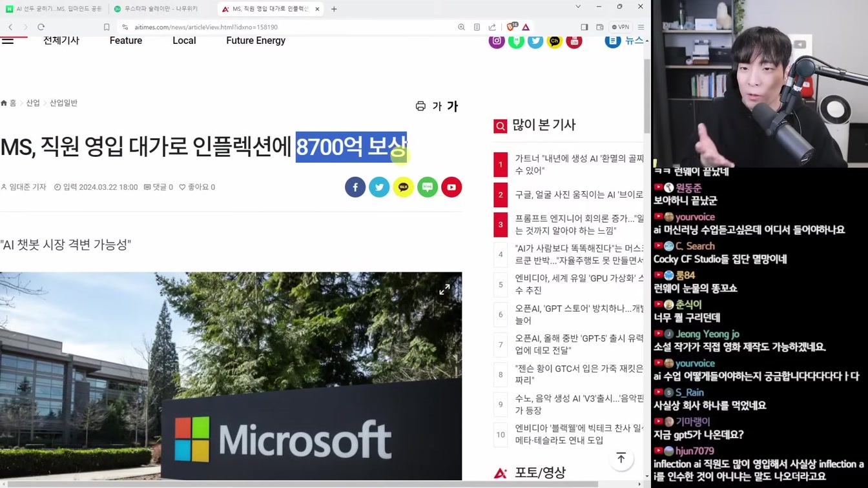Open the browser hamburger menu
The height and width of the screenshot is (488, 868).
[641, 27]
